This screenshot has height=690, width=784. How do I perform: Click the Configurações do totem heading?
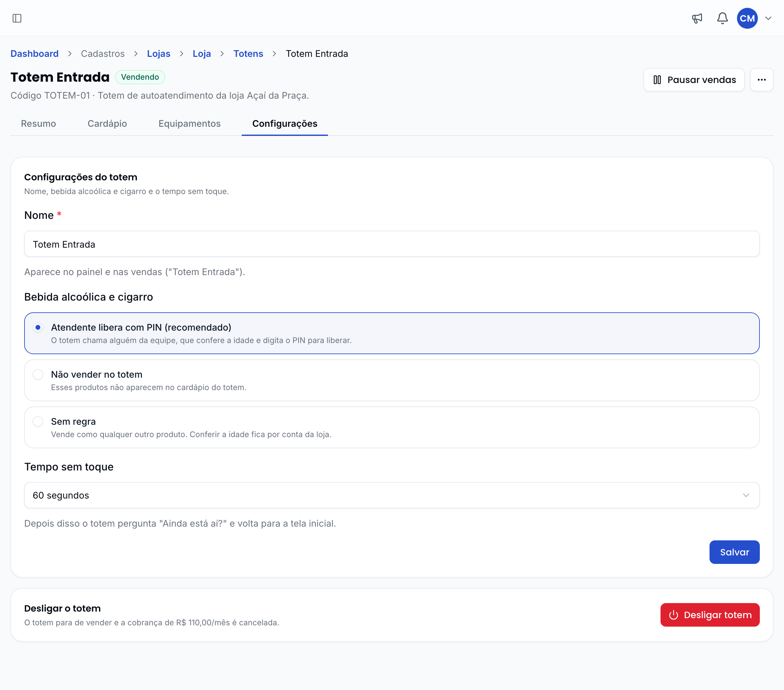point(81,177)
